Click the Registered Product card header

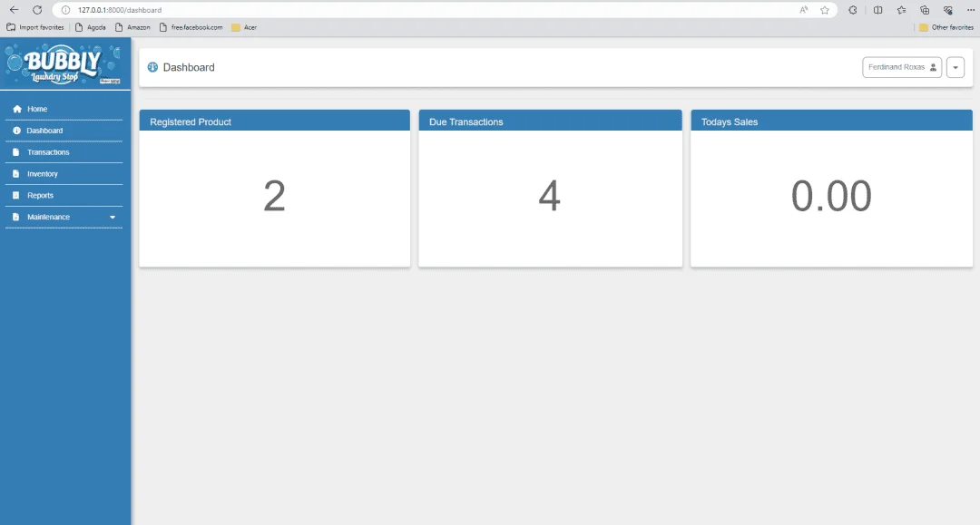click(274, 122)
